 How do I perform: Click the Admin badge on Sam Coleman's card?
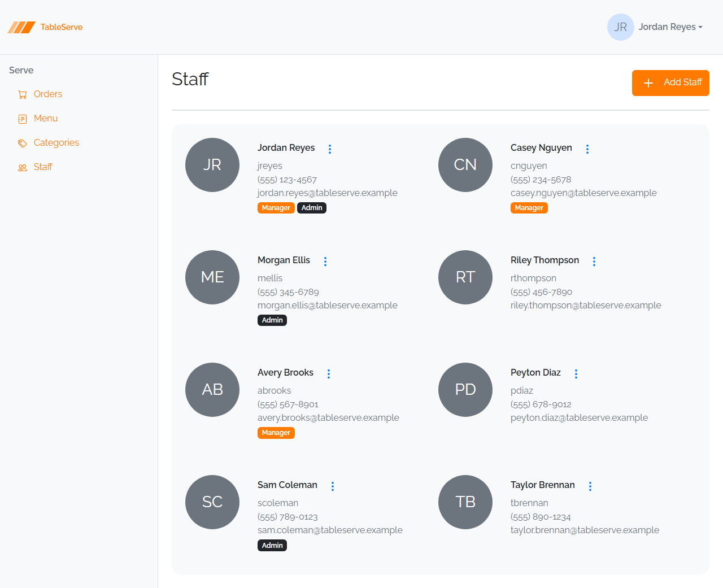point(272,545)
